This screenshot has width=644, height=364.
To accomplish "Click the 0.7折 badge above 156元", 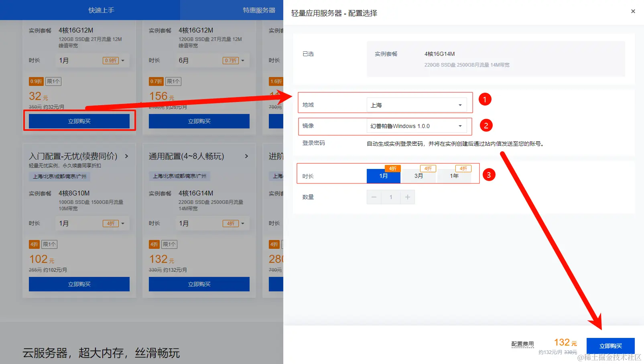I will (x=156, y=81).
